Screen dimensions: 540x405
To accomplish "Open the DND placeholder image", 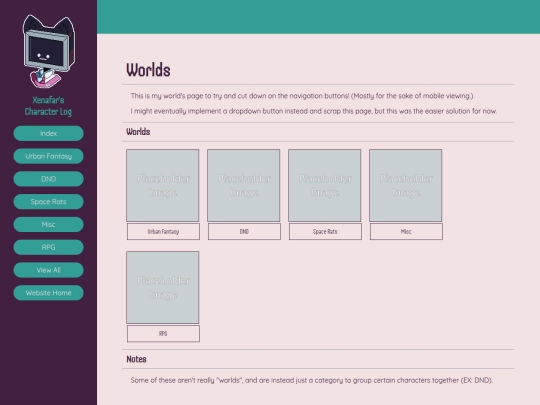I will [x=244, y=185].
